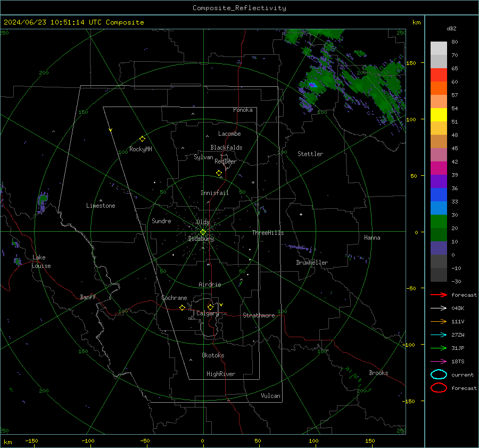Click the -100 tick on bottom axis

coord(88,441)
